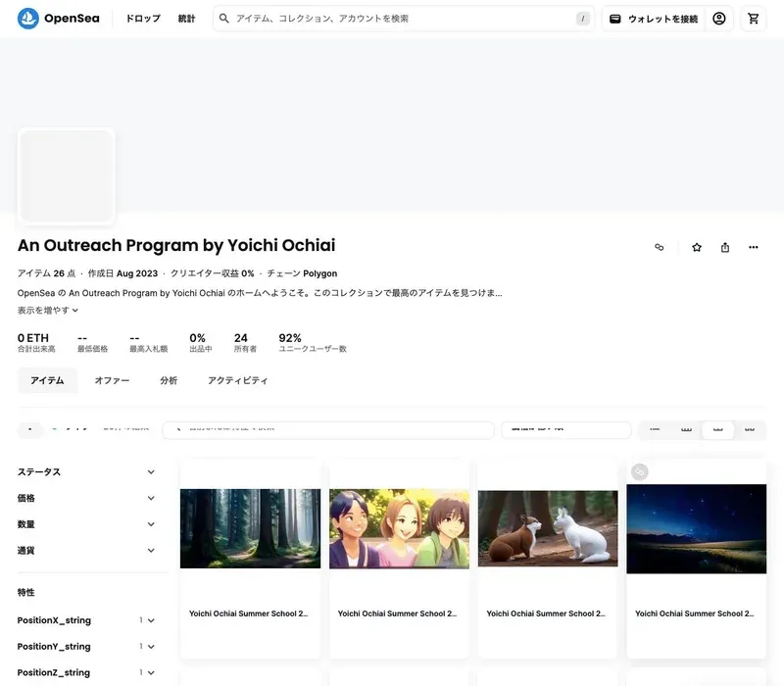Expand the PositionX_string trait
Screen dimensions: 784x686
tap(86, 620)
